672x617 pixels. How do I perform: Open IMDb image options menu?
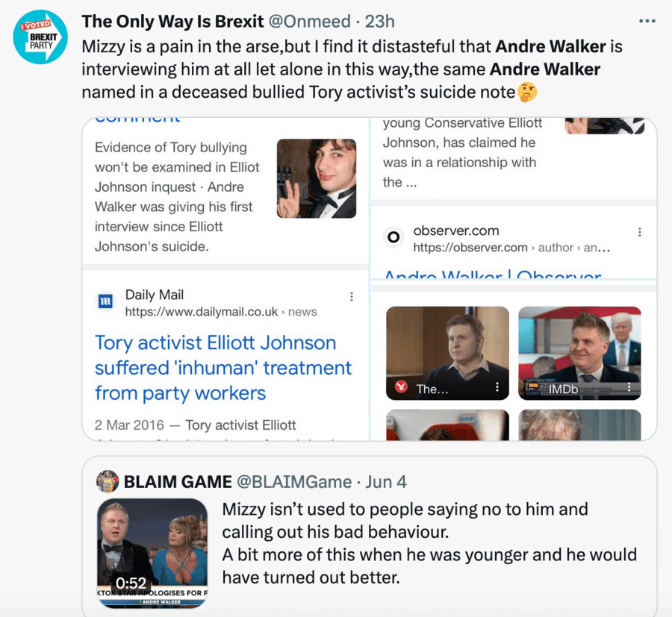[629, 387]
